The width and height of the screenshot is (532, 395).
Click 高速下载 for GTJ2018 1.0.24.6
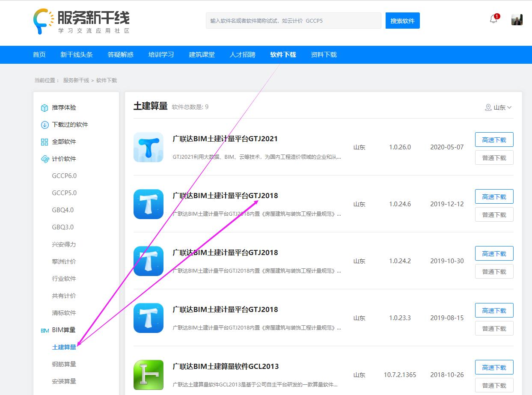click(494, 196)
